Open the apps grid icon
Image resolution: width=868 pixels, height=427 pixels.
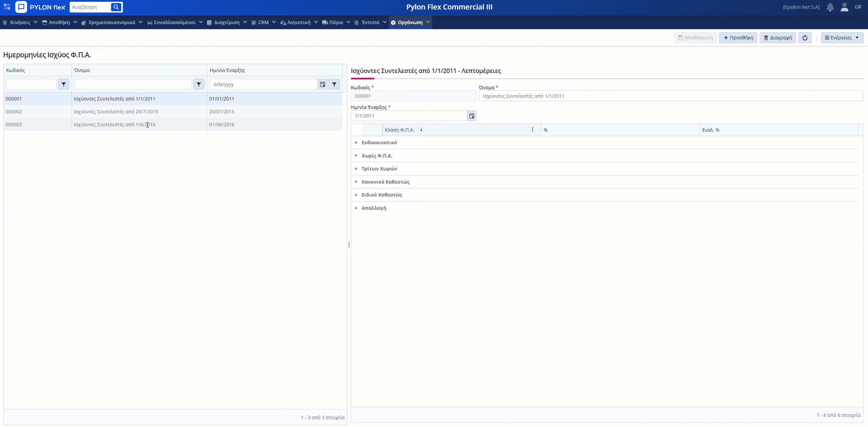pos(7,7)
